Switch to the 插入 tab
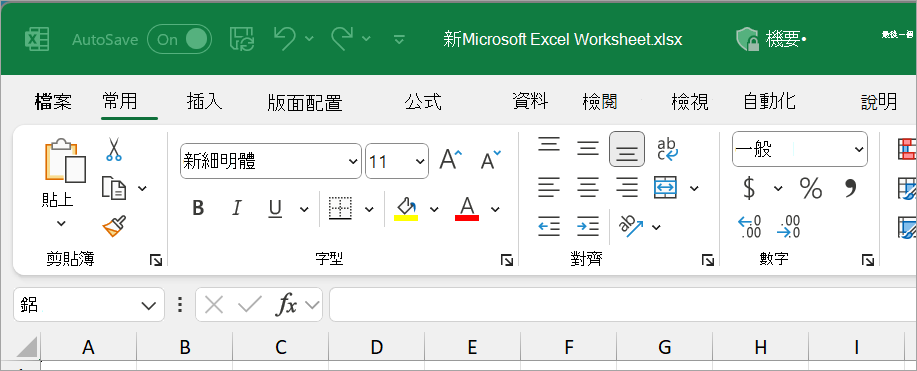 [204, 102]
